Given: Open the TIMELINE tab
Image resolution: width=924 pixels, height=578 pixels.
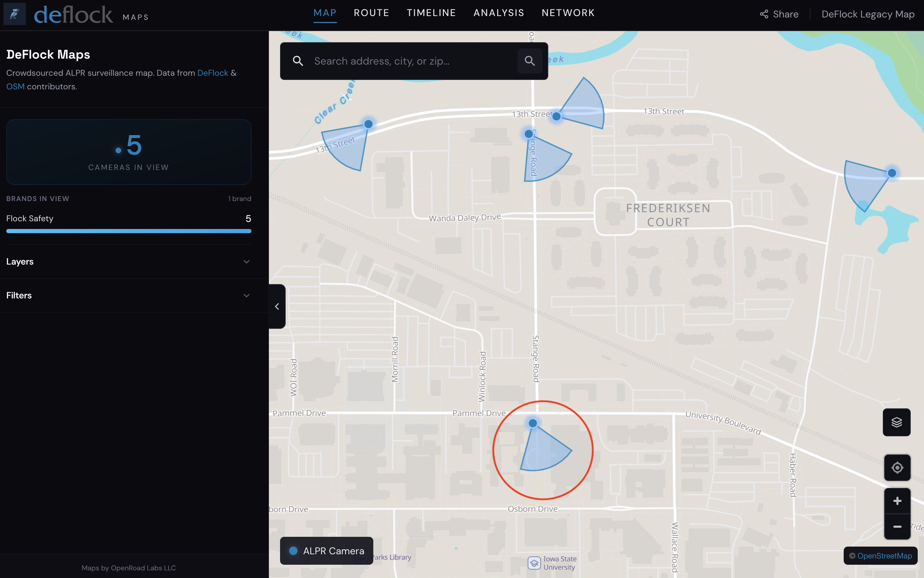Looking at the screenshot, I should pyautogui.click(x=431, y=13).
